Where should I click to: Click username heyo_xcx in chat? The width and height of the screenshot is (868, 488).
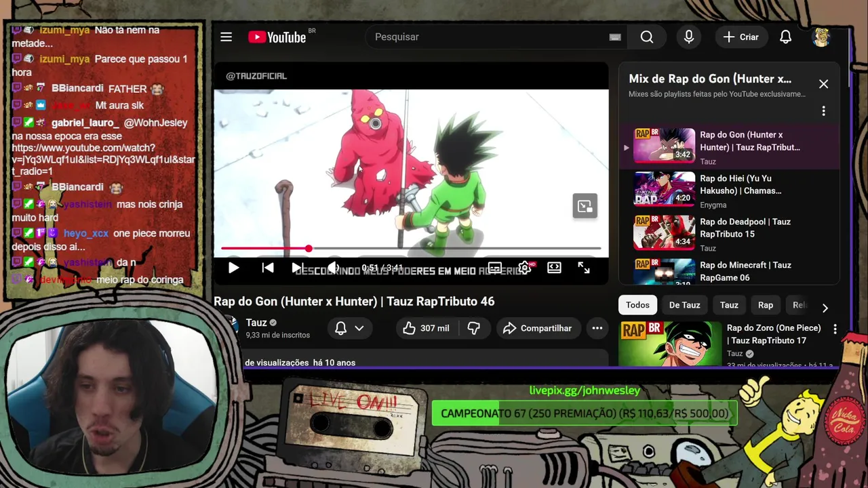click(x=86, y=233)
